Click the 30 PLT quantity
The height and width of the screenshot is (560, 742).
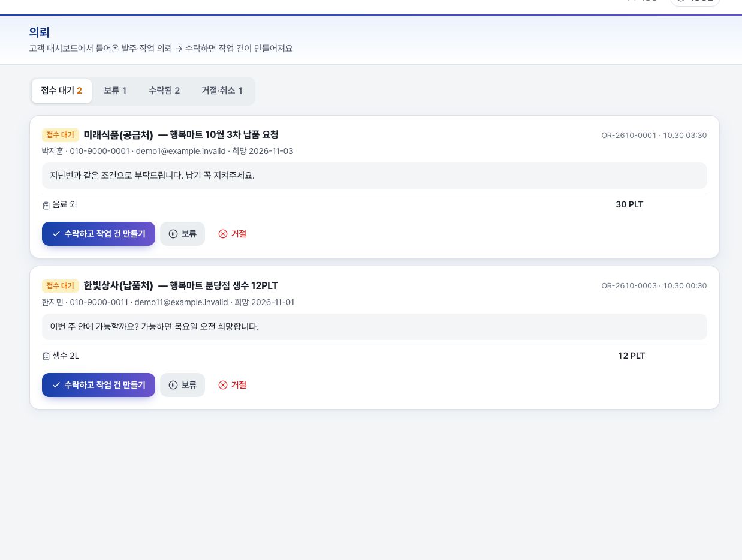tap(629, 204)
